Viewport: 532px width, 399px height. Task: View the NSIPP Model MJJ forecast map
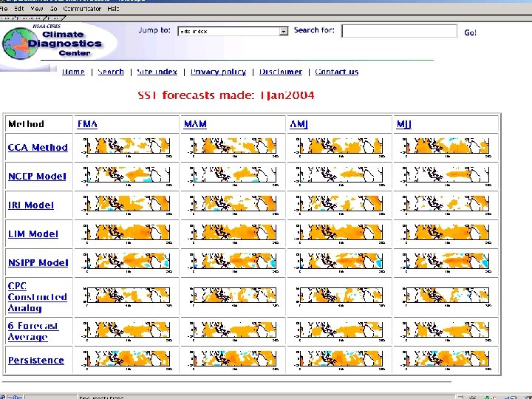coord(446,262)
